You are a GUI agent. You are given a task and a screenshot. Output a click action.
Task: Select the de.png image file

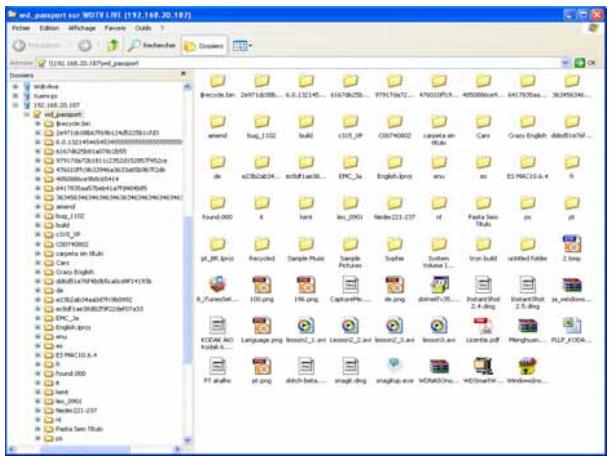pyautogui.click(x=394, y=290)
